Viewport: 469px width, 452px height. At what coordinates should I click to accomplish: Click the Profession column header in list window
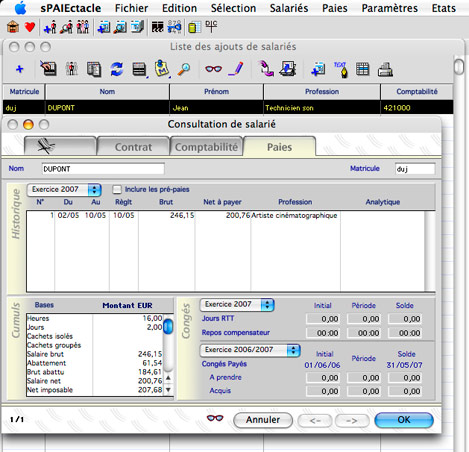[322, 91]
